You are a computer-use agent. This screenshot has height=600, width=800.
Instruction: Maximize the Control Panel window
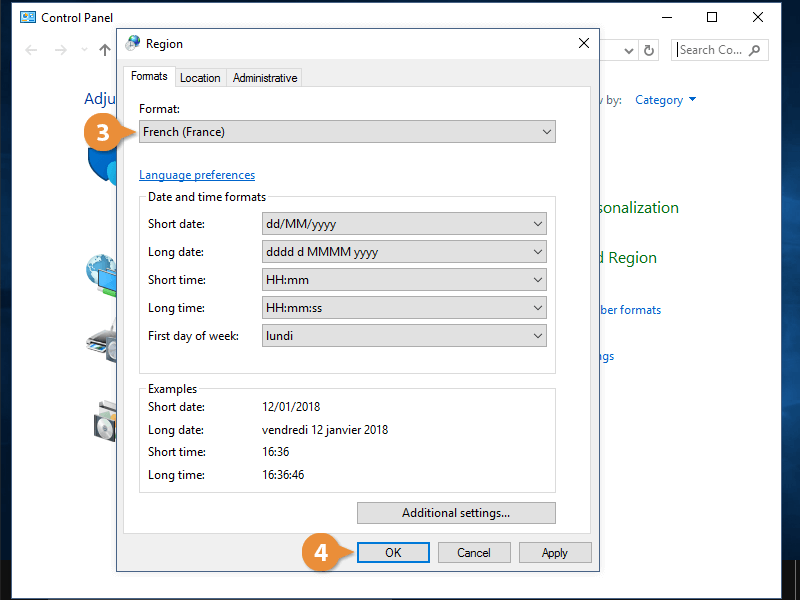tap(712, 17)
